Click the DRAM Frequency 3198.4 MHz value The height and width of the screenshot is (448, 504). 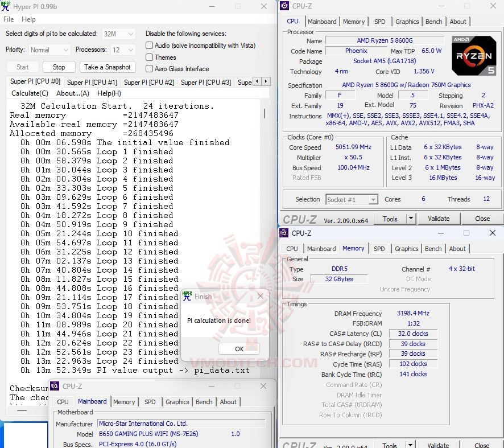(413, 313)
